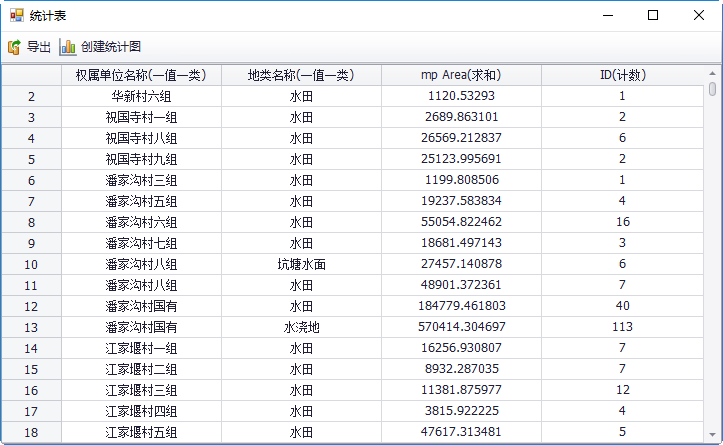Screen dimensions: 723x445
Task: Select row header number 2
Action: (31, 97)
